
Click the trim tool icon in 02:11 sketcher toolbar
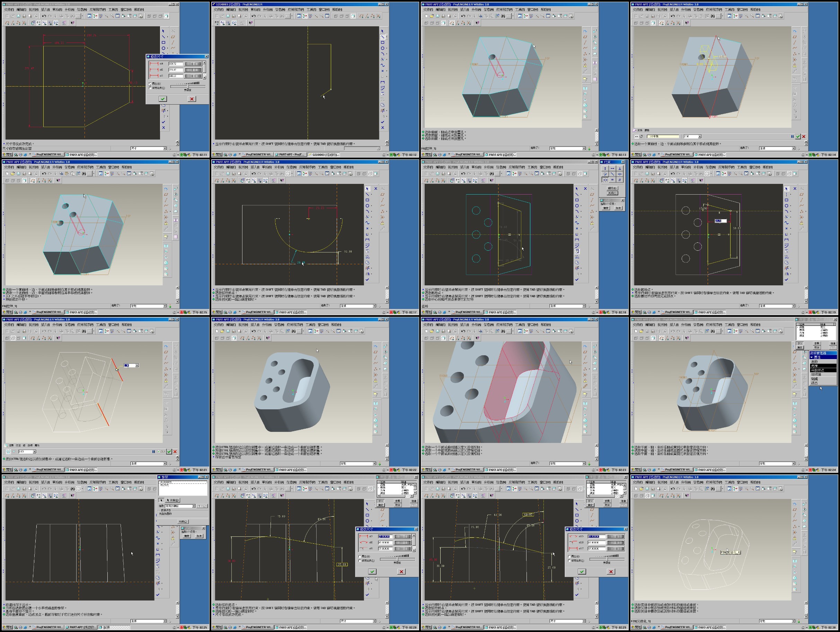163,110
